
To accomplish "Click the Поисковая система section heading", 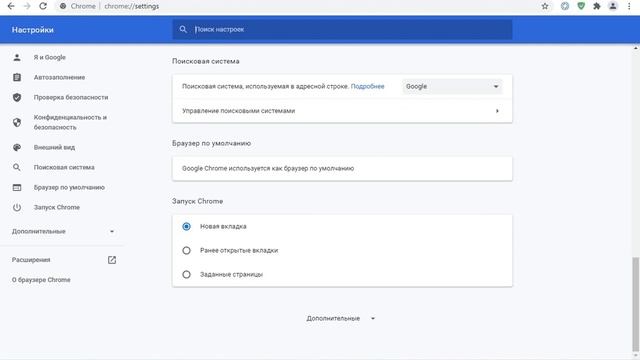I will click(x=206, y=61).
